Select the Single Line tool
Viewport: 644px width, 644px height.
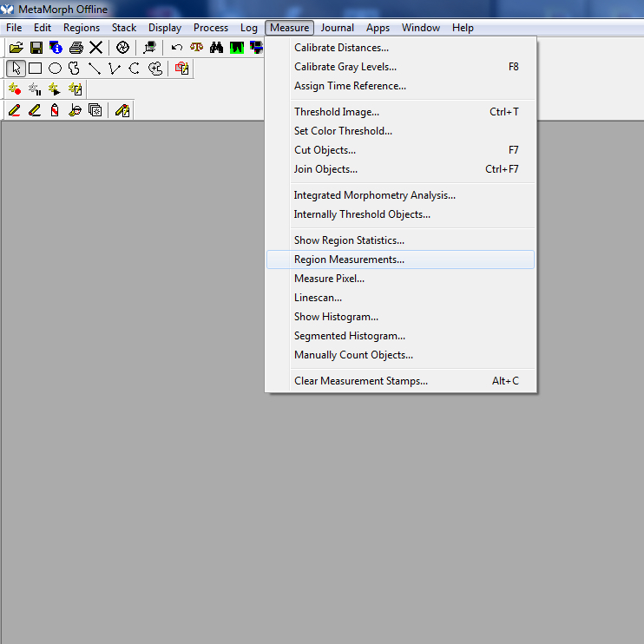[95, 69]
